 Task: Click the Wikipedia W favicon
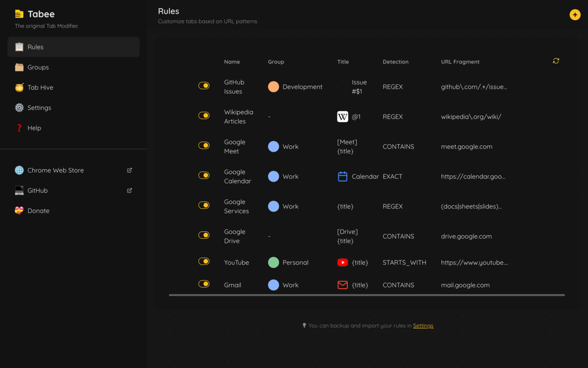(x=343, y=116)
